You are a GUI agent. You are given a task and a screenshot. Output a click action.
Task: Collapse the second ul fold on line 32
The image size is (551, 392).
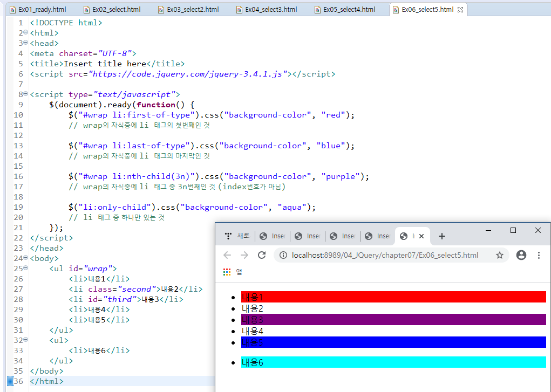click(26, 340)
